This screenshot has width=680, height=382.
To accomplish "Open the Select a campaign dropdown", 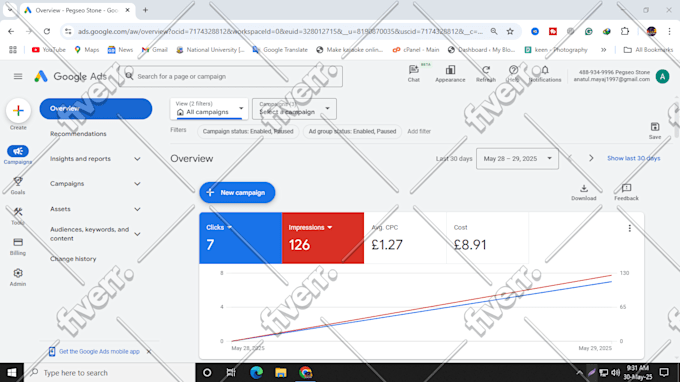I will coord(294,108).
